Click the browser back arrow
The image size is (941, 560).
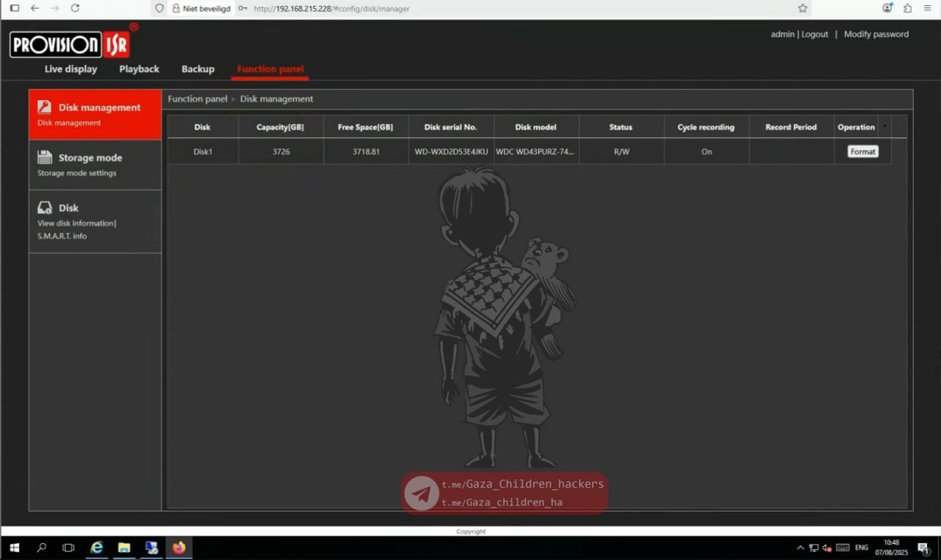point(35,8)
